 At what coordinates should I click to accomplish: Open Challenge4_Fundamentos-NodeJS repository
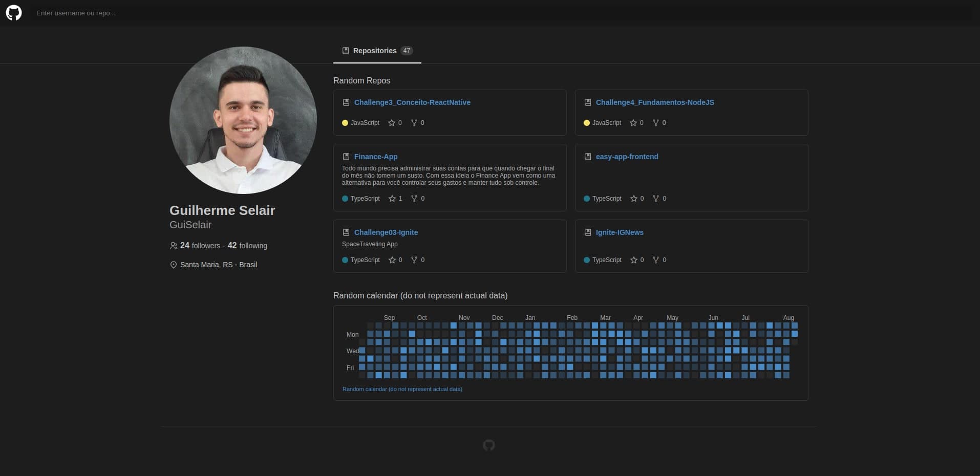(655, 102)
